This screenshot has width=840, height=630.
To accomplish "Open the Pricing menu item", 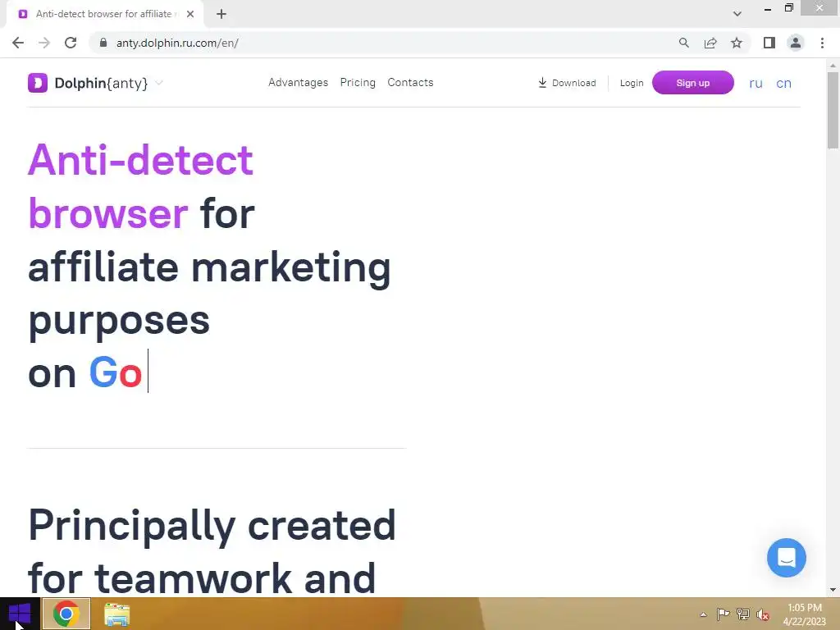I will 358,83.
